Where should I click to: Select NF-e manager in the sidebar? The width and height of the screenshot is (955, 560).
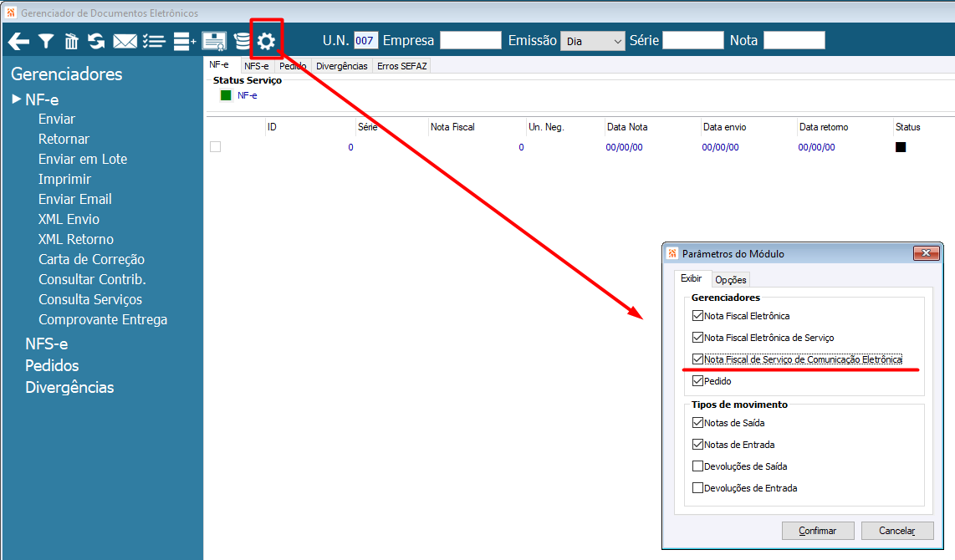point(42,99)
